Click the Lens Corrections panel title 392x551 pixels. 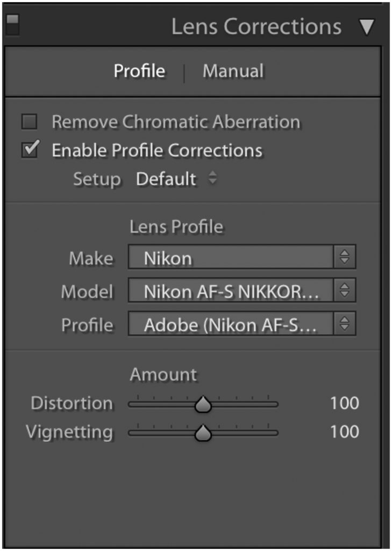tap(256, 27)
